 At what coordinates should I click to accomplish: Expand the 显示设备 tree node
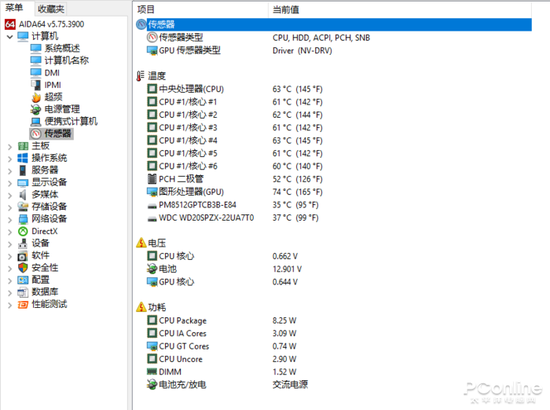(10, 183)
